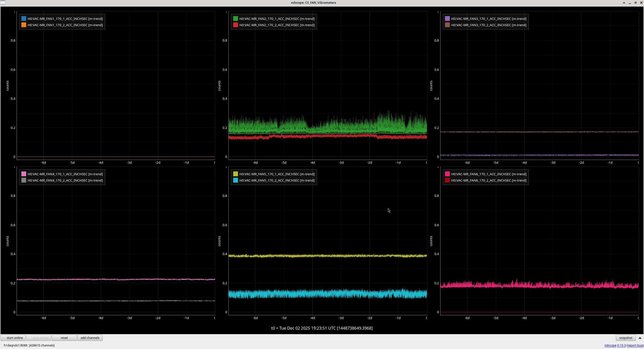Shade the window using title bar up-arrow

pyautogui.click(x=624, y=3)
